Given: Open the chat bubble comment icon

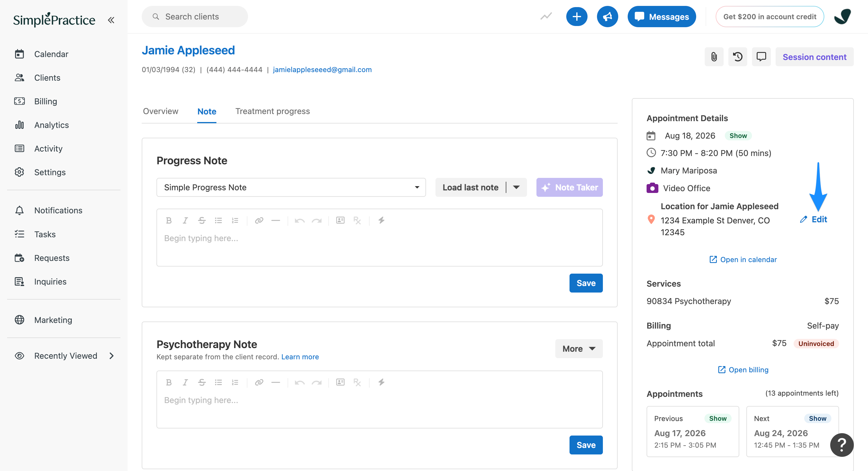Looking at the screenshot, I should [x=761, y=57].
